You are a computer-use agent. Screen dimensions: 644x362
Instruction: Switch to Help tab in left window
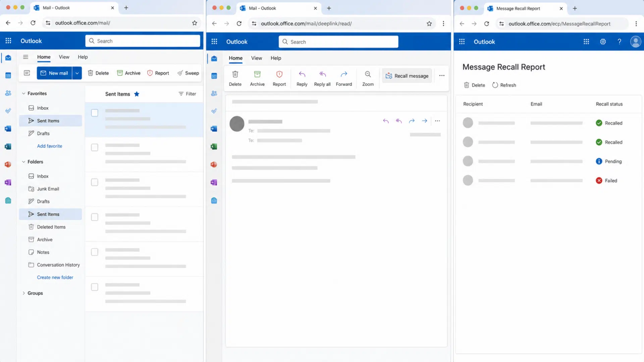[83, 57]
